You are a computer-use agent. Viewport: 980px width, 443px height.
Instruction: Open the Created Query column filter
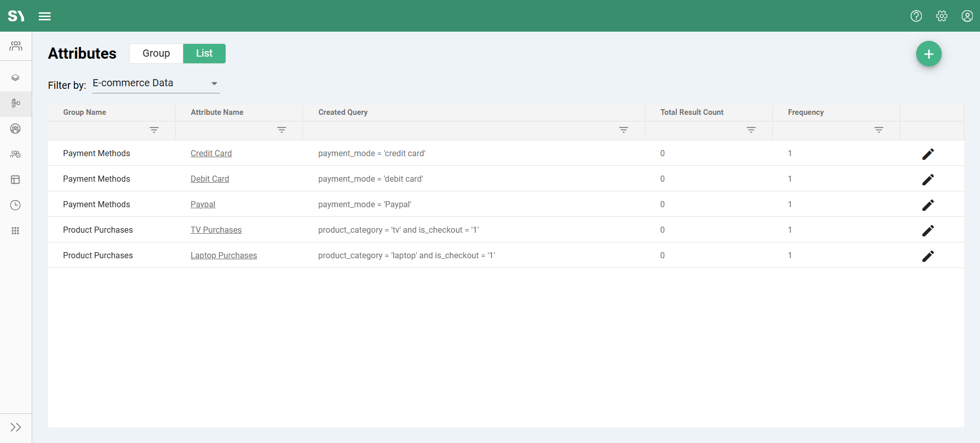pos(623,130)
